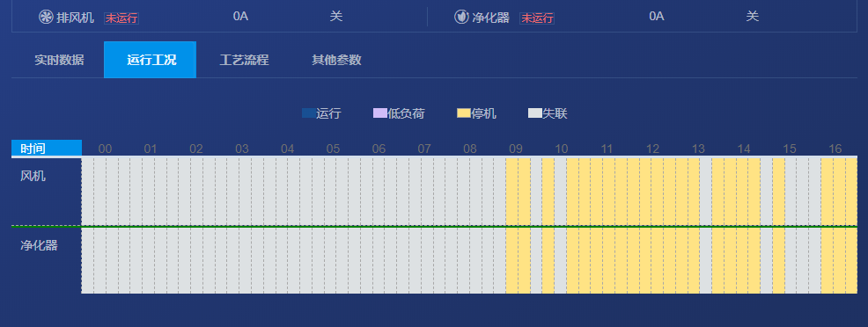Viewport: 868px width, 327px height.
Task: Click the 净化器 row label in the chart
Action: pyautogui.click(x=39, y=245)
